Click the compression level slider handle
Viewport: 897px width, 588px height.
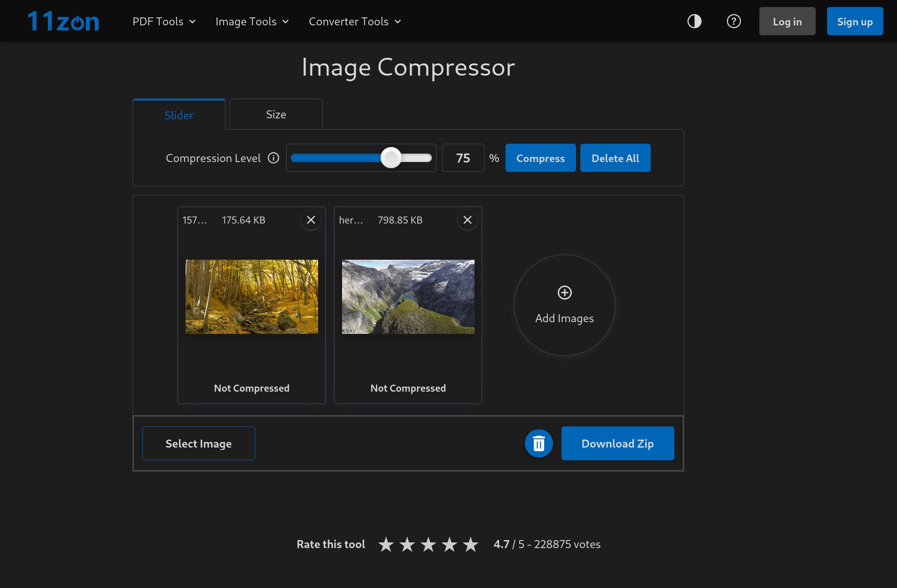[391, 158]
